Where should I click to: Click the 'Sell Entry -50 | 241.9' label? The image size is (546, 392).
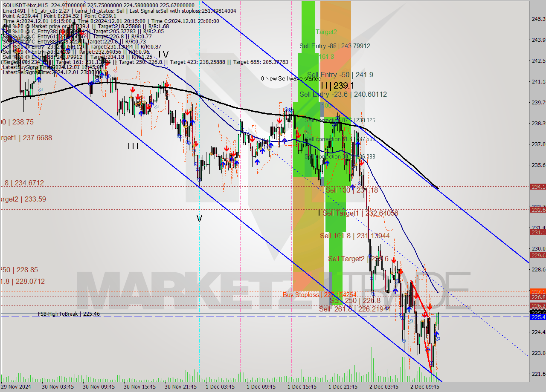pyautogui.click(x=340, y=75)
